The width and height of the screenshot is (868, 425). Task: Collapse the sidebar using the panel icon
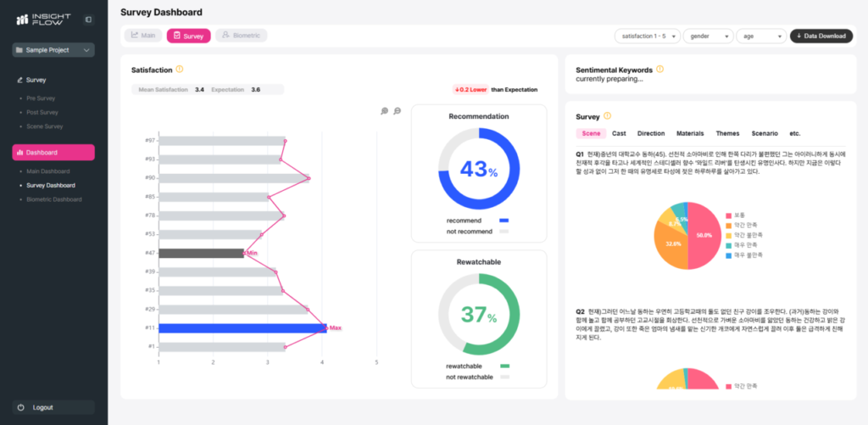click(88, 20)
